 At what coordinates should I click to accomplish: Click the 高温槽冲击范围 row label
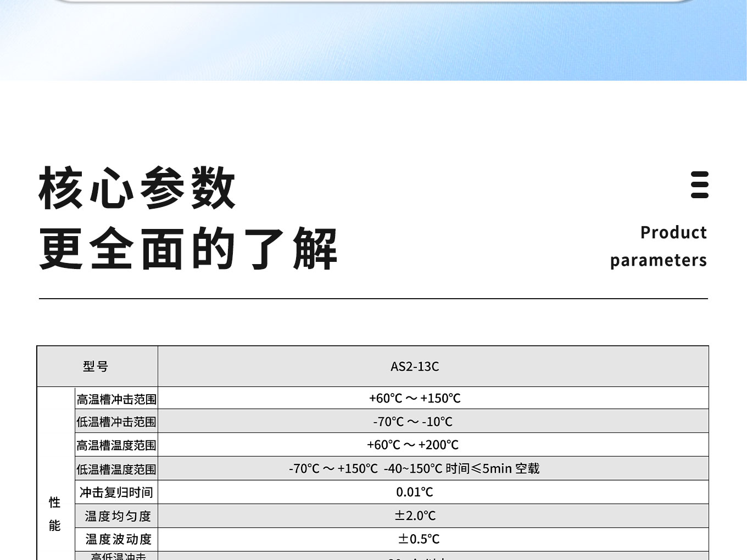click(116, 399)
